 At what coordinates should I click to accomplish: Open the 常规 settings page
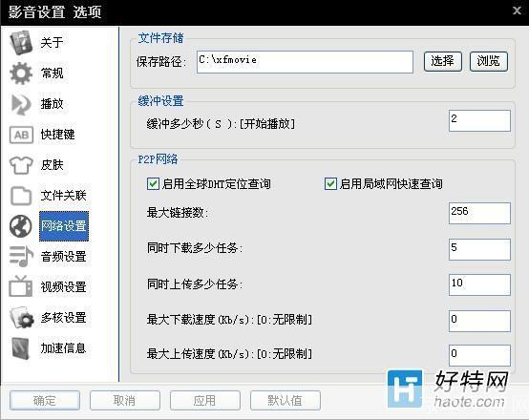tap(52, 73)
